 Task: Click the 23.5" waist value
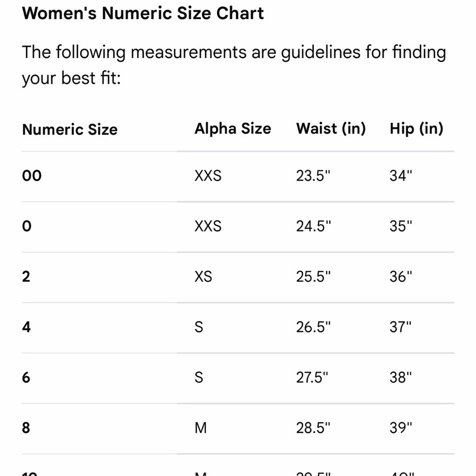coord(313,176)
